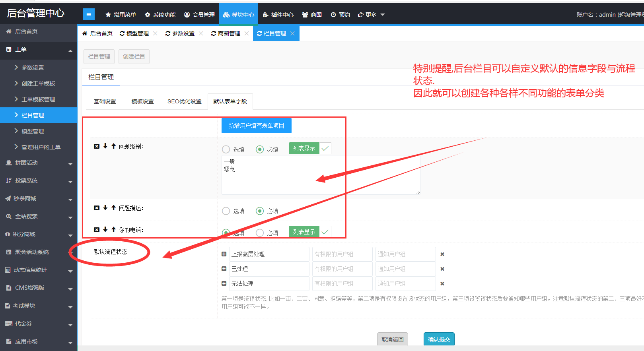644x351 pixels.
Task: Click the hamburger menu toggle icon
Action: click(88, 15)
